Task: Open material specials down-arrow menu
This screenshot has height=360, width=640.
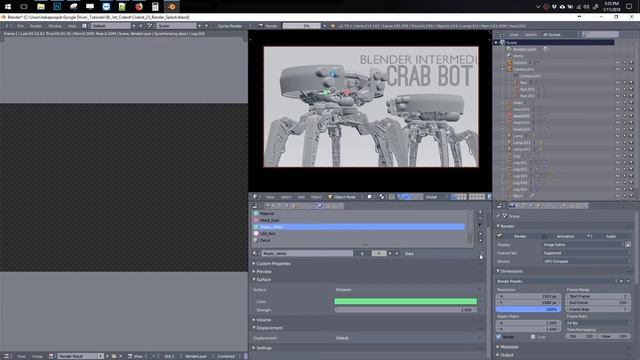Action: 480,225
